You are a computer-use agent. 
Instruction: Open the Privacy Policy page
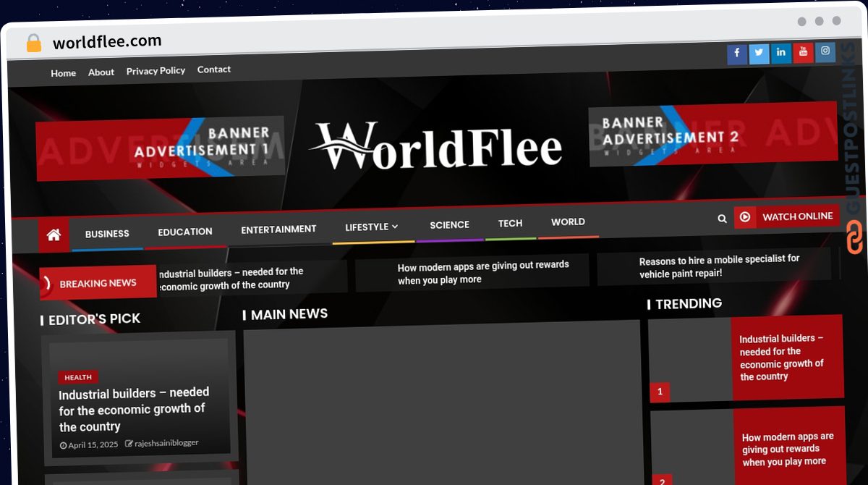[x=156, y=71]
